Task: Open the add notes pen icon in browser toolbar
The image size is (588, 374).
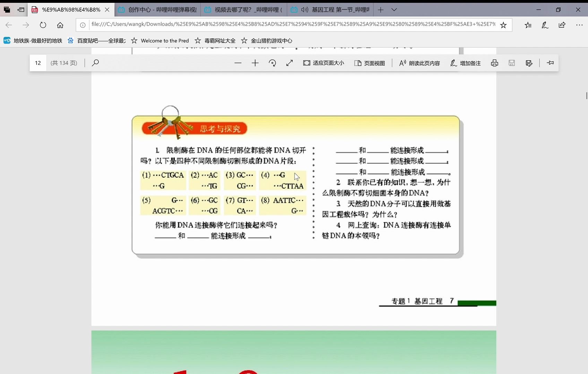Action: (x=545, y=25)
